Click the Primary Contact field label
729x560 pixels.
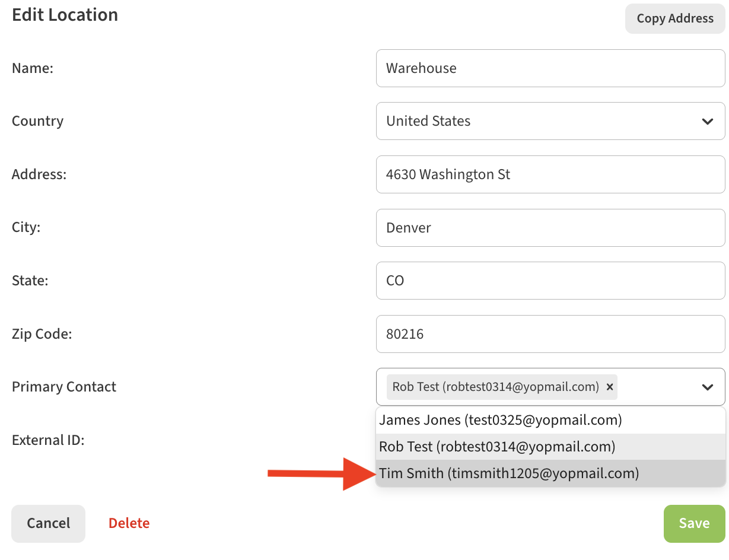coord(64,387)
